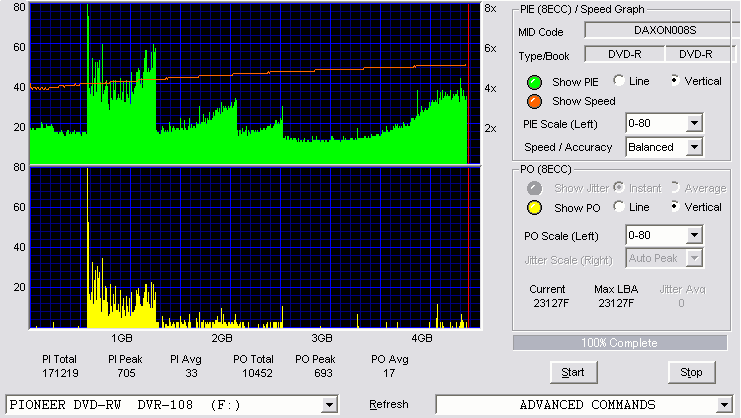Expand the ADVANCED COMMANDS dropdown arrow
The height and width of the screenshot is (418, 741).
pyautogui.click(x=724, y=405)
